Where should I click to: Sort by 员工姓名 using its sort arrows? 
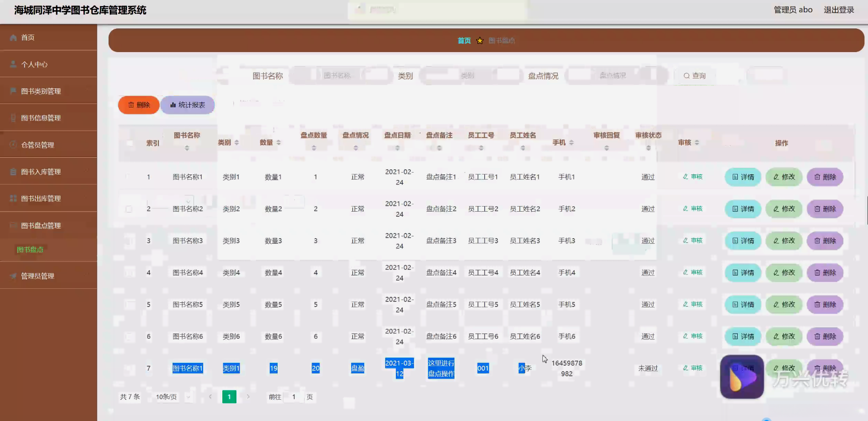click(x=523, y=148)
